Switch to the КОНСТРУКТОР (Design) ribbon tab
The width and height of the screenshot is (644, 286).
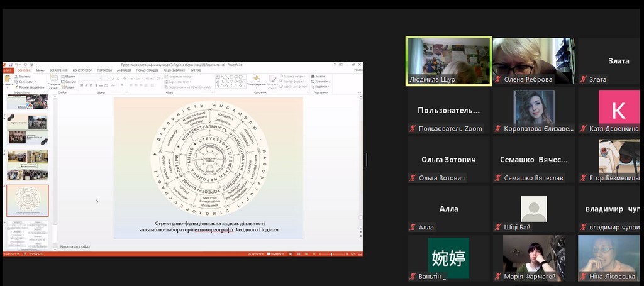pos(82,70)
